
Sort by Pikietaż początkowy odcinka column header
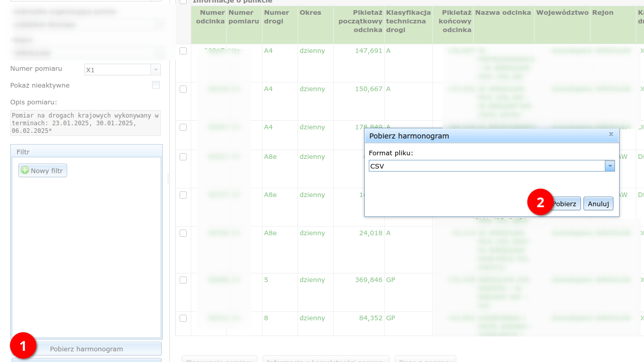point(359,25)
